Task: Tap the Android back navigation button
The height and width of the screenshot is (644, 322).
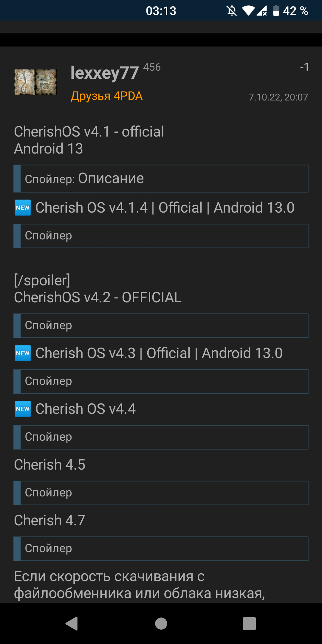Action: point(72,623)
